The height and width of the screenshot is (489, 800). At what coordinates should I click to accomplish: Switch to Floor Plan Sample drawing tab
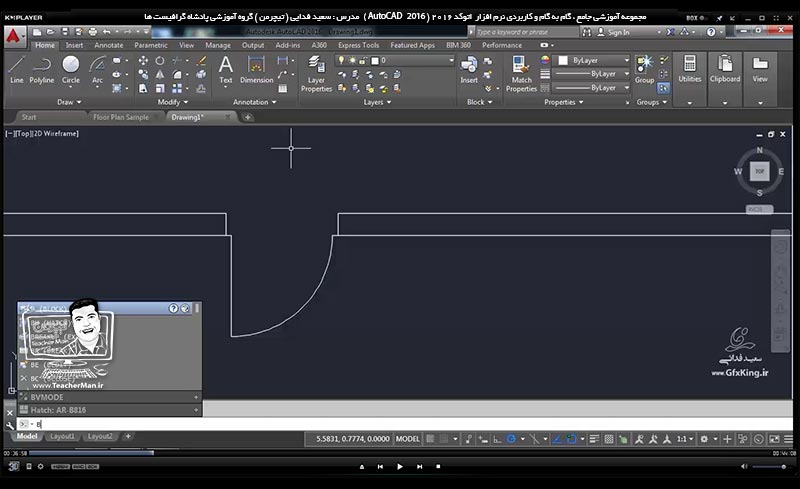point(121,117)
